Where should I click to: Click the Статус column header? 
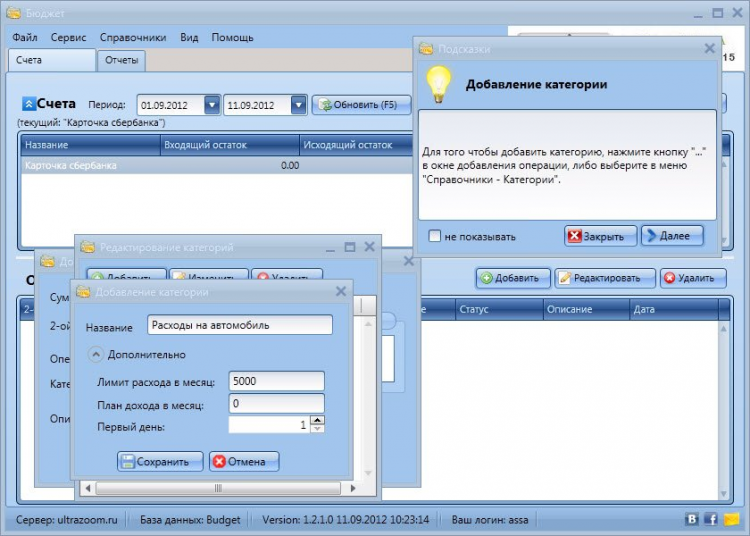point(499,309)
